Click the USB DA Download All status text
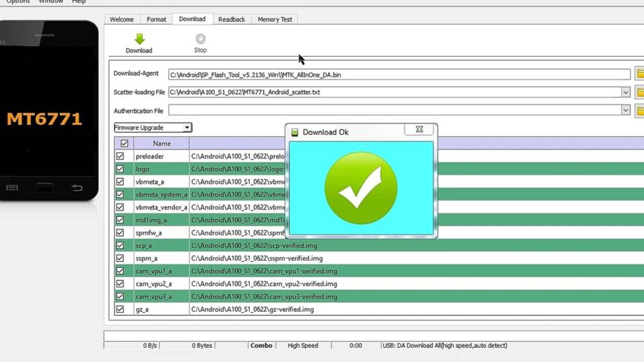The image size is (644, 362). pyautogui.click(x=445, y=345)
